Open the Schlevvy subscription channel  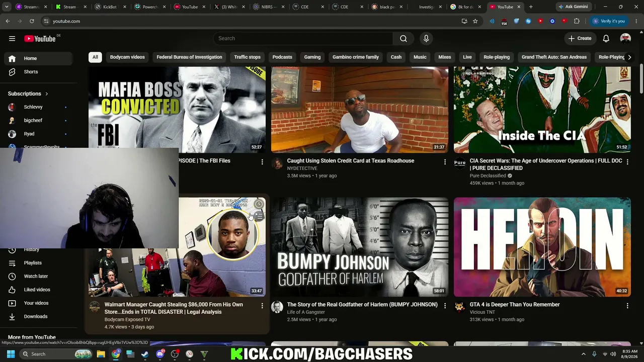click(x=38, y=107)
